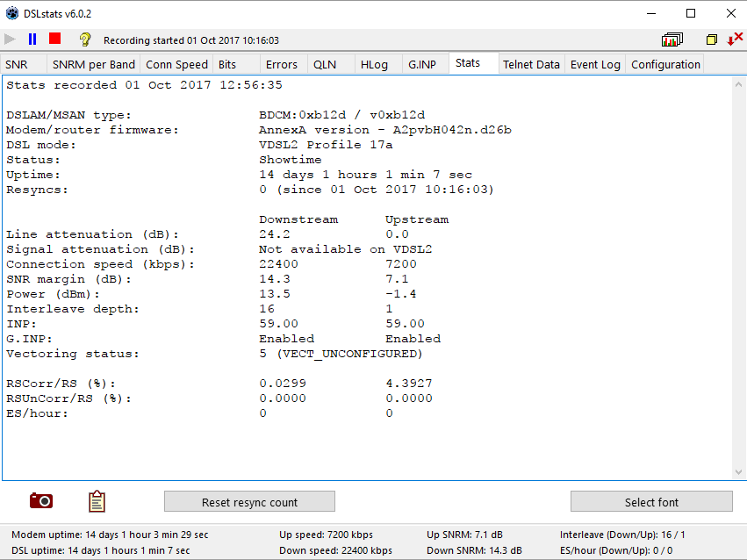Click the 'Modem uptime' status bar entry
The height and width of the screenshot is (560, 747).
110,535
